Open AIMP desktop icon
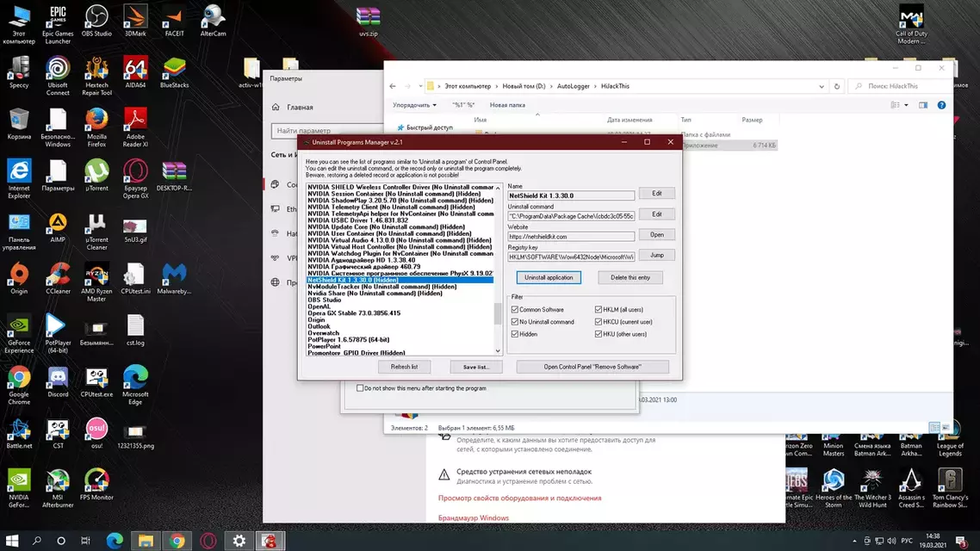Image resolution: width=980 pixels, height=551 pixels. click(58, 226)
